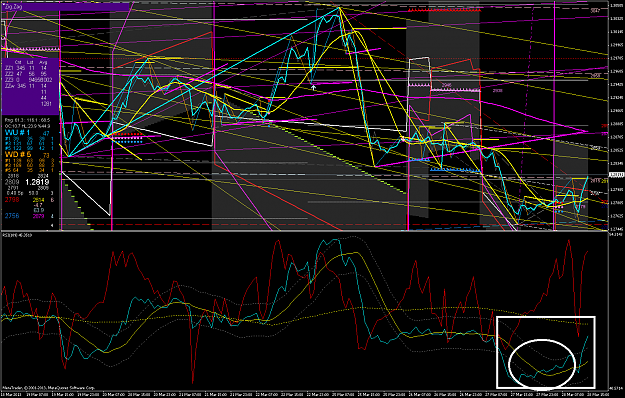Image resolution: width=625 pixels, height=398 pixels.
Task: Select the ZZ2 row in the purple panel
Action: [26, 74]
